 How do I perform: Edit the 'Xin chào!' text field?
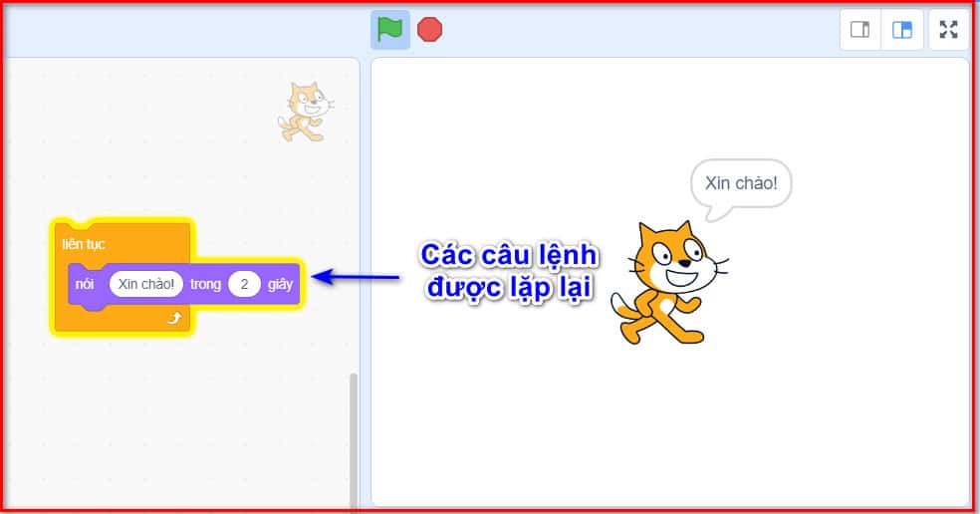click(146, 284)
